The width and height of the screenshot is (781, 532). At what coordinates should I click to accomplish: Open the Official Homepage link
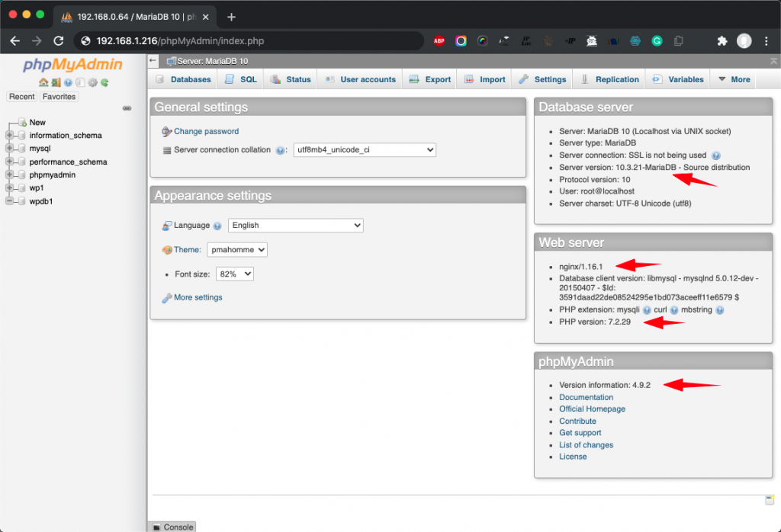point(592,409)
